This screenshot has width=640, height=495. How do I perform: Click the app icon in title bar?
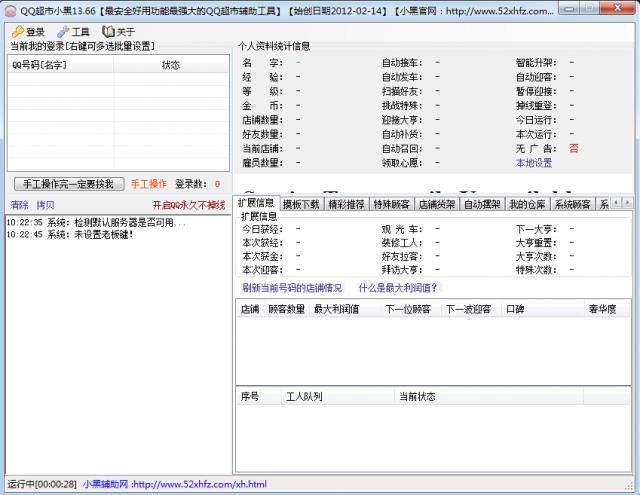click(x=10, y=11)
